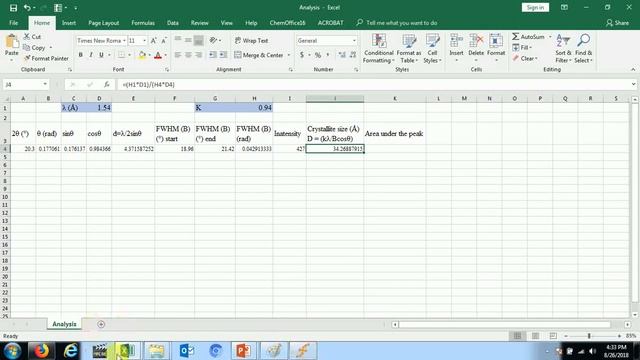Save the workbook with the Save icon
640x360 pixels.
[13, 8]
